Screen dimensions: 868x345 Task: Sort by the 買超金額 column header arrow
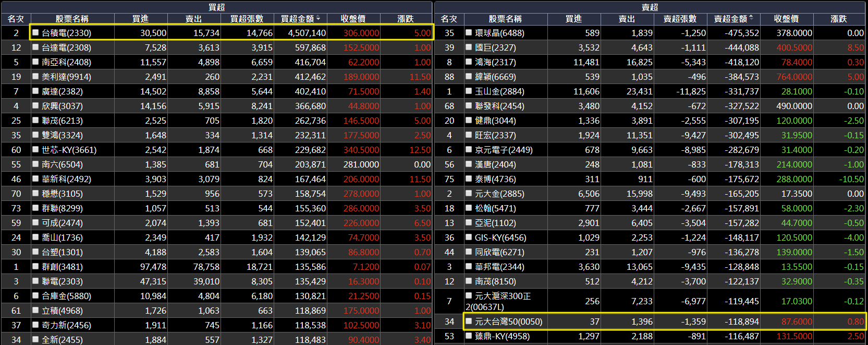(318, 18)
